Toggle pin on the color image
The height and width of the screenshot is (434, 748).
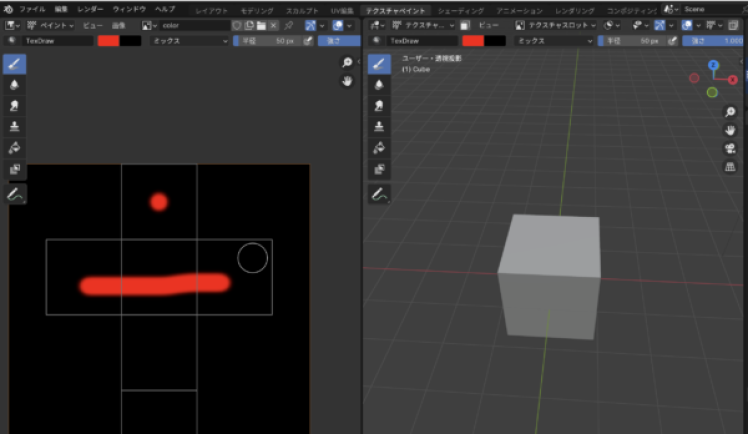click(x=289, y=24)
